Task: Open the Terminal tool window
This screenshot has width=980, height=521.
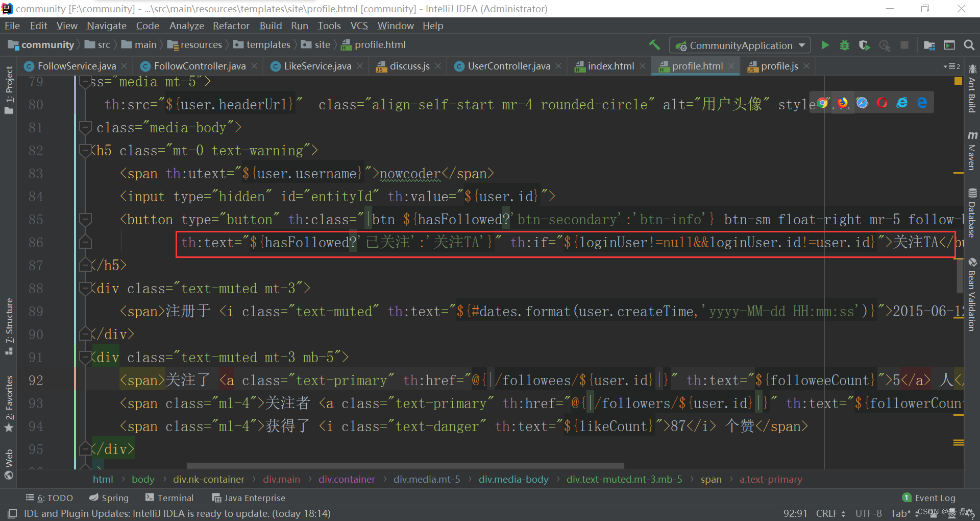Action: coord(169,498)
